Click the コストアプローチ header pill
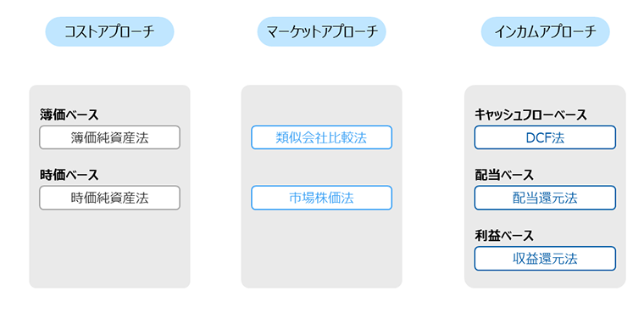 109,31
